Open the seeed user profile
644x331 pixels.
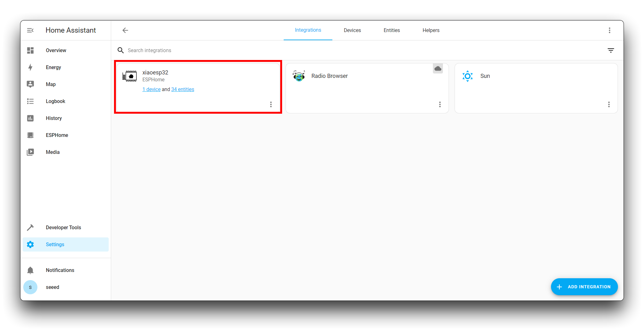(x=66, y=287)
